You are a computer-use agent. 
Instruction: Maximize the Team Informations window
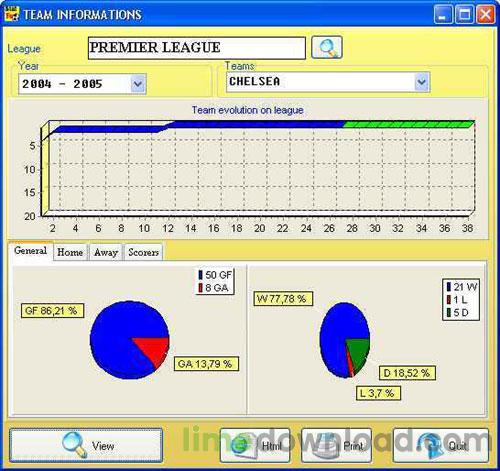pos(464,14)
